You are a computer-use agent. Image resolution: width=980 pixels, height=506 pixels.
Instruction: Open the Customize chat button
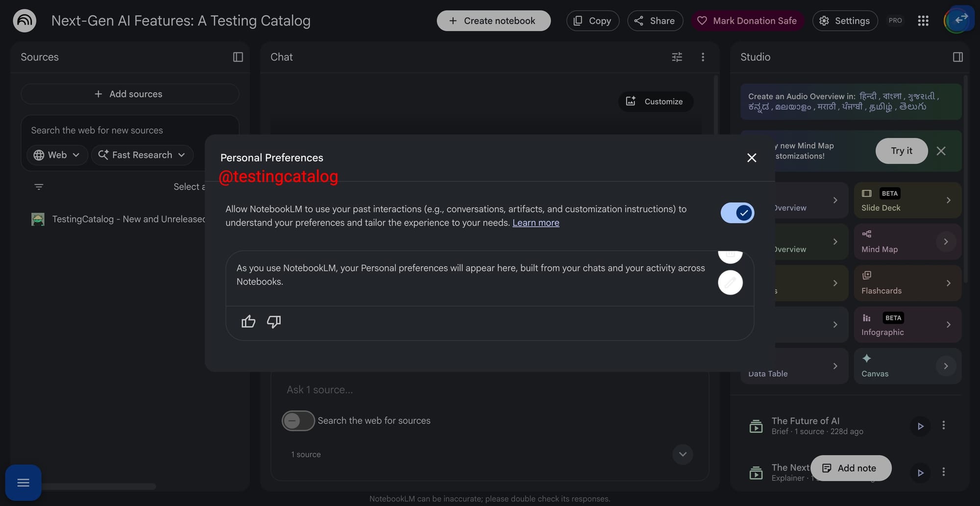[656, 101]
